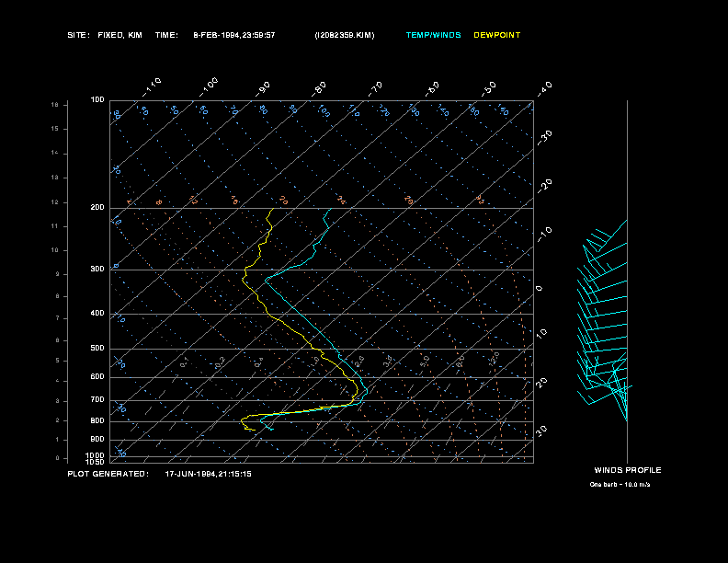The height and width of the screenshot is (563, 728).
Task: Click the 'WINDS PROFILE' caption
Action: pyautogui.click(x=628, y=470)
